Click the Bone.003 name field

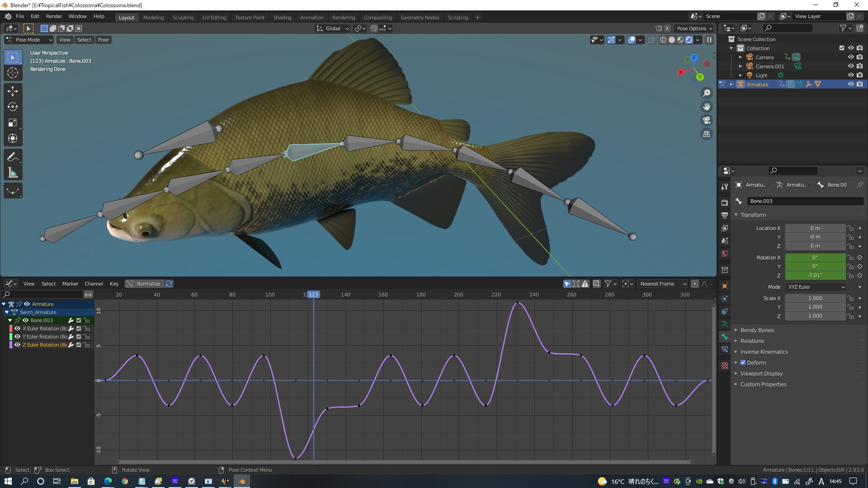click(805, 201)
